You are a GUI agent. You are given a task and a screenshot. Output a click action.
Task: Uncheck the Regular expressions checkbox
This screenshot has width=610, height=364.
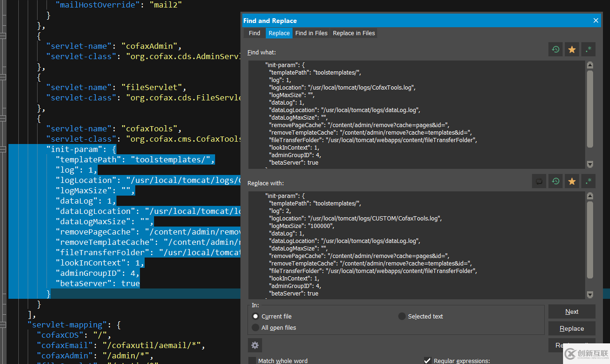pos(427,361)
